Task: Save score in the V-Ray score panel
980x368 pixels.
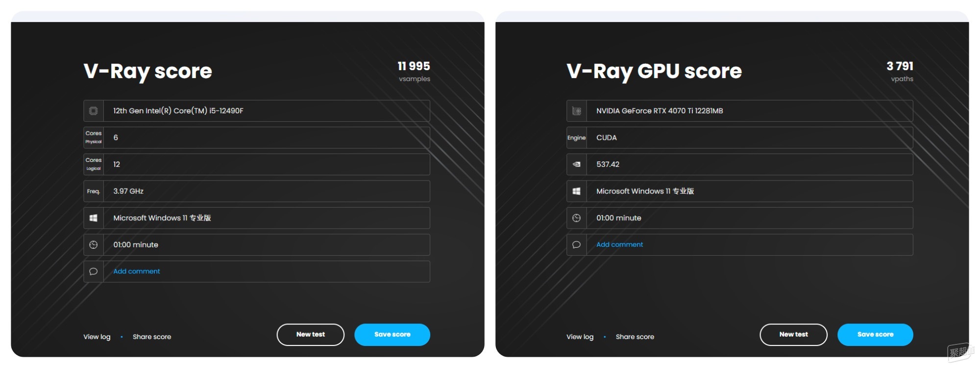Action: click(x=392, y=335)
